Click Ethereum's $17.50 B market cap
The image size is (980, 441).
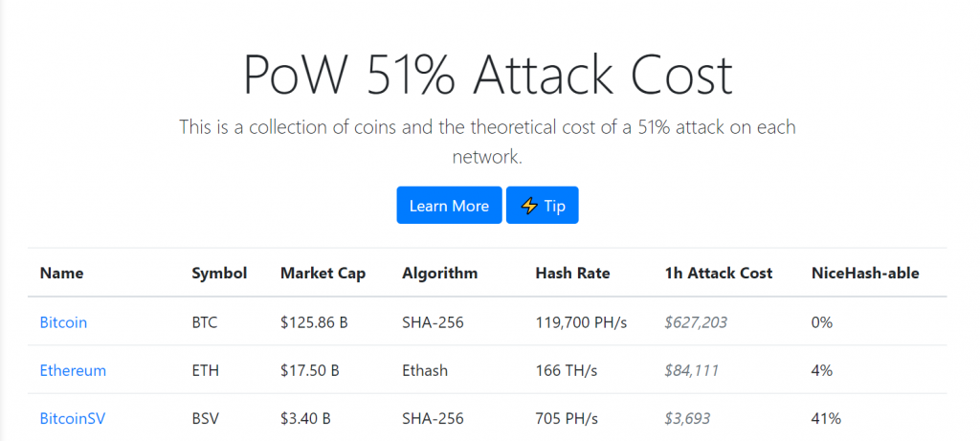[x=310, y=370]
